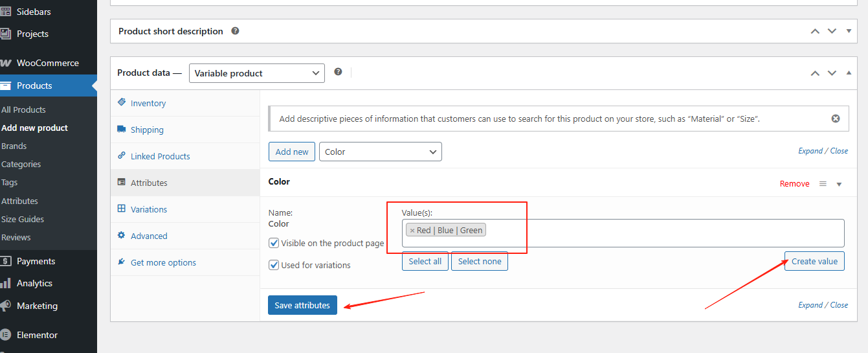The width and height of the screenshot is (868, 353).
Task: Click the help icon beside Product short description
Action: [x=235, y=31]
